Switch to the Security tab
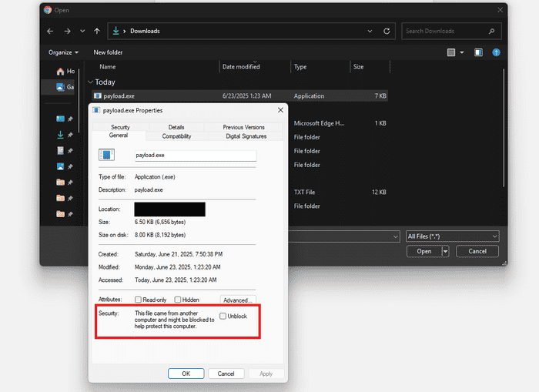Screen dimensions: 539x392 120,127
